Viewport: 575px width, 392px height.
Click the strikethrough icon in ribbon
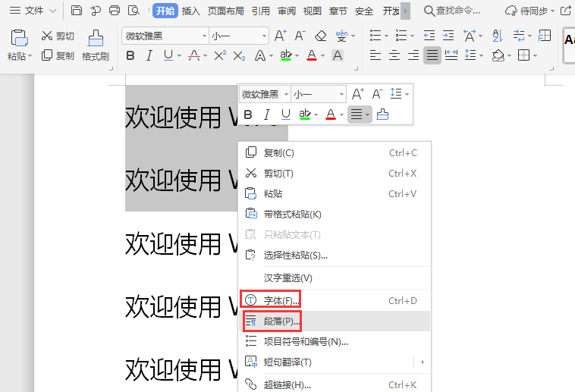(x=194, y=56)
